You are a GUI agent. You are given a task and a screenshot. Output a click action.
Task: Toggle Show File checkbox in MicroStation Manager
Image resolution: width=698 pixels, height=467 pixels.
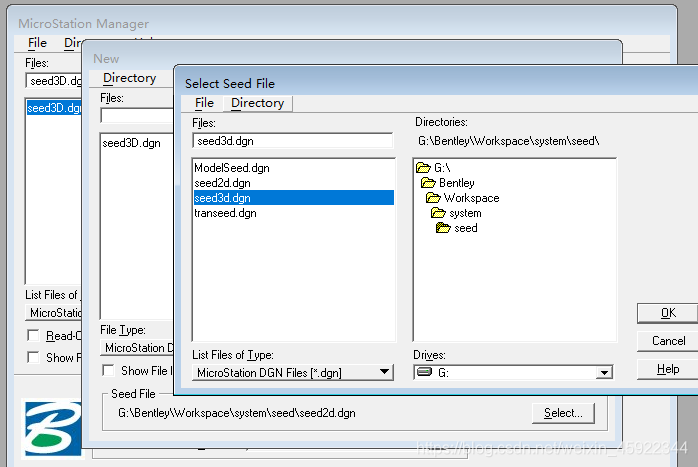33,357
